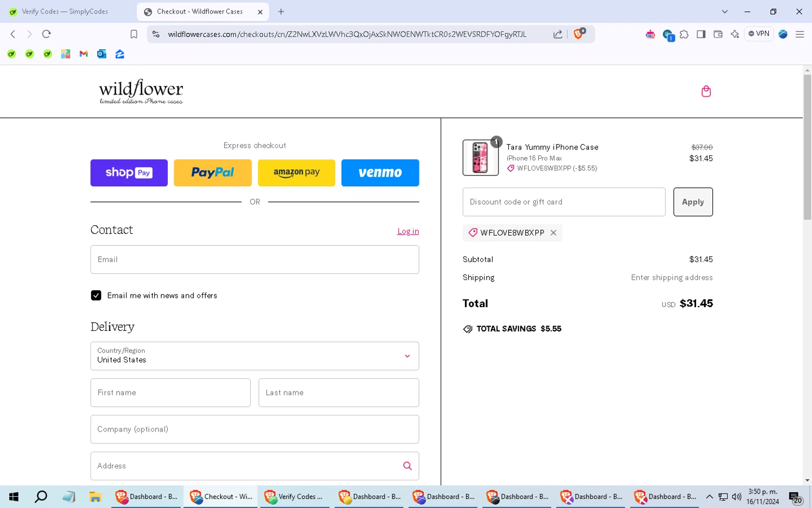This screenshot has height=508, width=812.
Task: Click the address search magnifier icon
Action: (407, 466)
